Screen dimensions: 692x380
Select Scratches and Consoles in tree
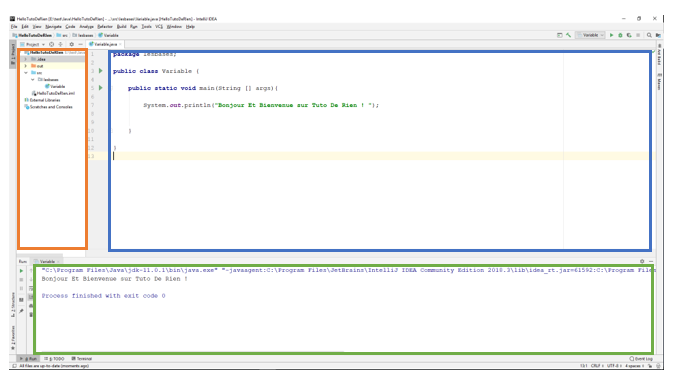point(49,107)
